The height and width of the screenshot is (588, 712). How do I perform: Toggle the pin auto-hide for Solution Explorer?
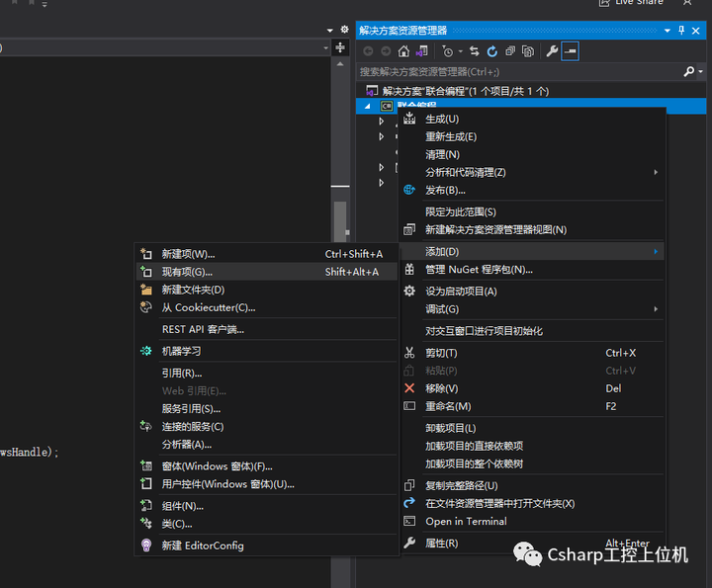tap(681, 31)
